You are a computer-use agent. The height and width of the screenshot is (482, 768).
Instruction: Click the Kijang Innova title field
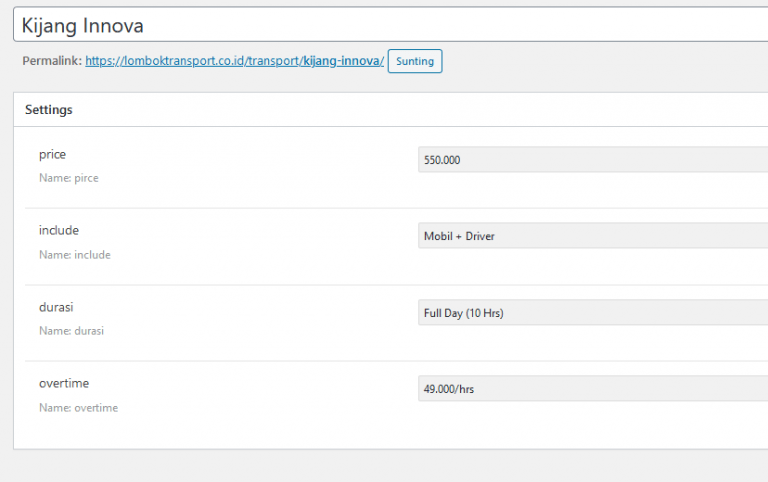pyautogui.click(x=390, y=24)
